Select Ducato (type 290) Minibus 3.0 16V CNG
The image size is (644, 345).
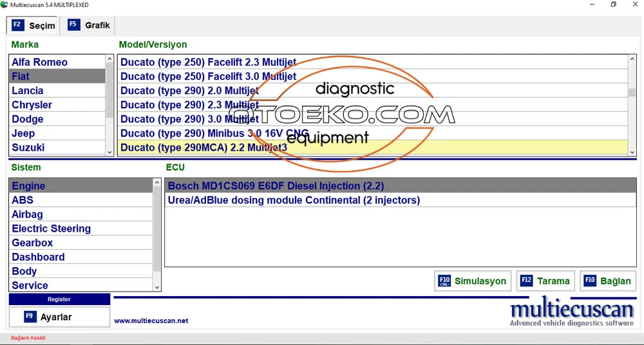373,133
